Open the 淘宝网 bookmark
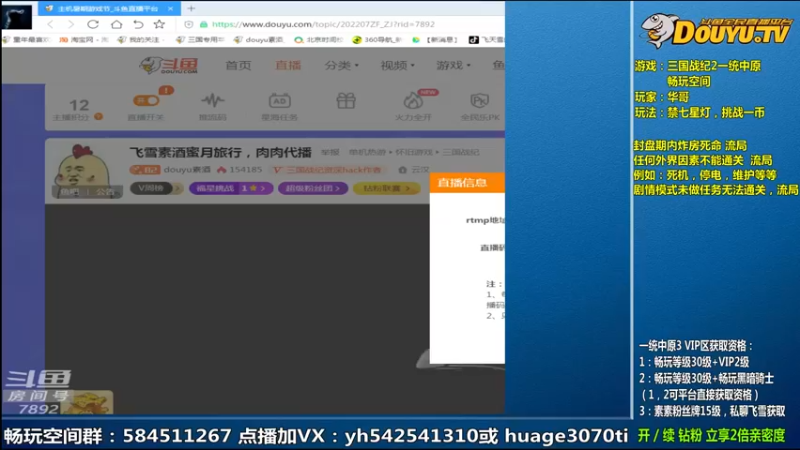 (83, 39)
